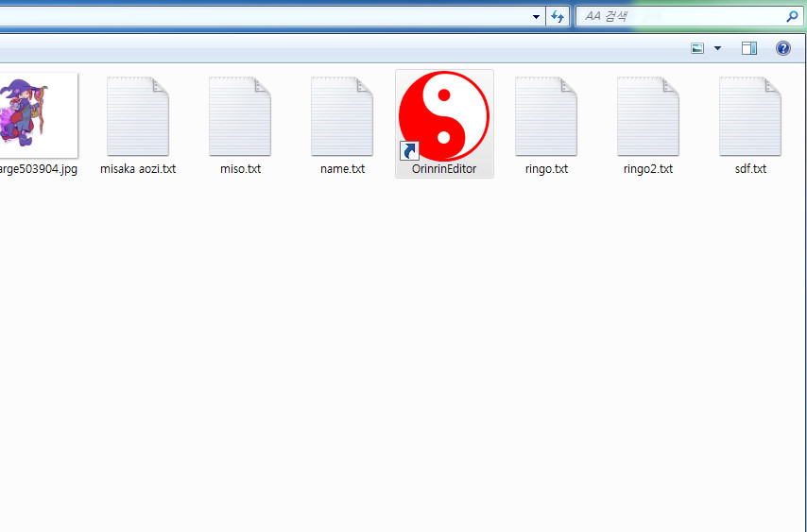Open the OrinrinEditor yin-yang shortcut icon
The height and width of the screenshot is (532, 807).
click(443, 116)
